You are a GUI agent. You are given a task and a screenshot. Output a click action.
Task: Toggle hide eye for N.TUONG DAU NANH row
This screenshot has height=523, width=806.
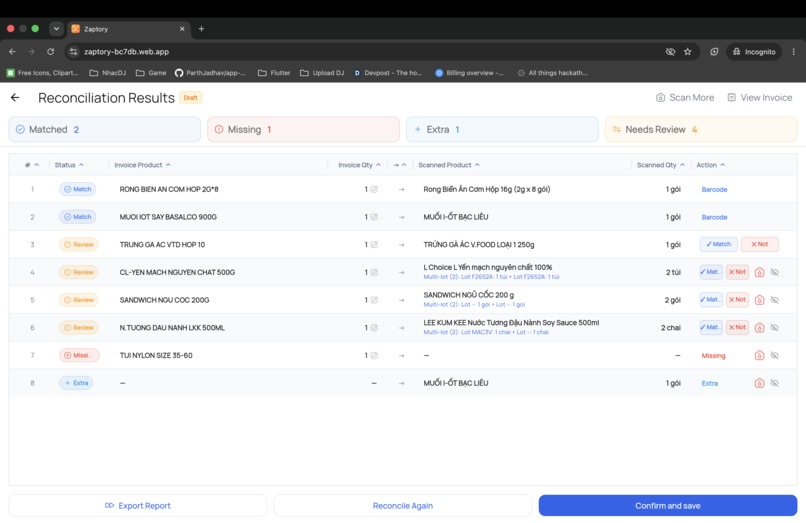click(x=775, y=328)
